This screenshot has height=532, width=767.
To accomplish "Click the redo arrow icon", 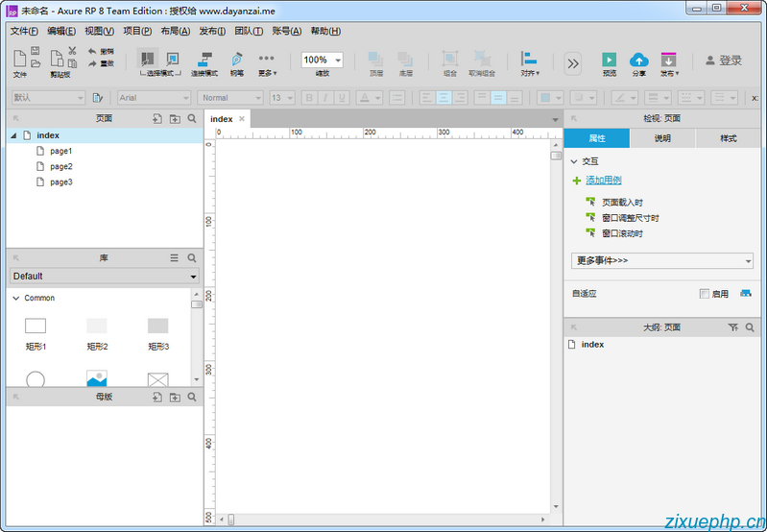I will (92, 63).
